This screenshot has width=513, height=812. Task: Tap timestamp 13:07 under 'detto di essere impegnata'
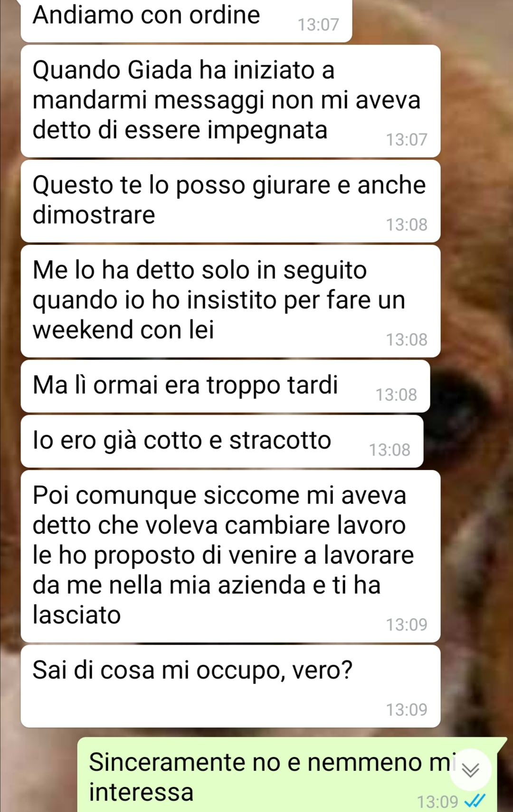407,140
